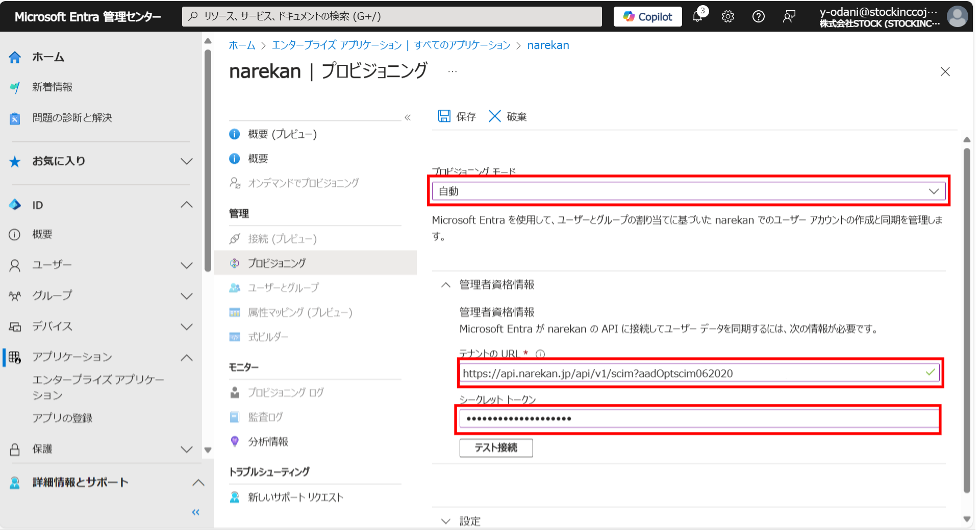Image resolution: width=980 pixels, height=530 pixels.
Task: Open オンデマンドでプロビジョニング item
Action: (x=303, y=183)
